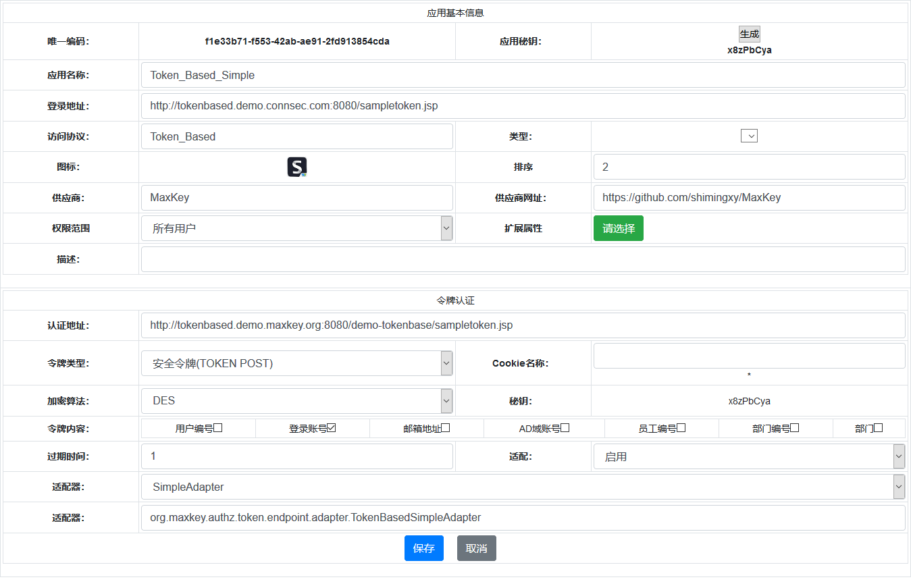Open the 令牌类型 dropdown
Screen dimensions: 911x588
point(297,363)
